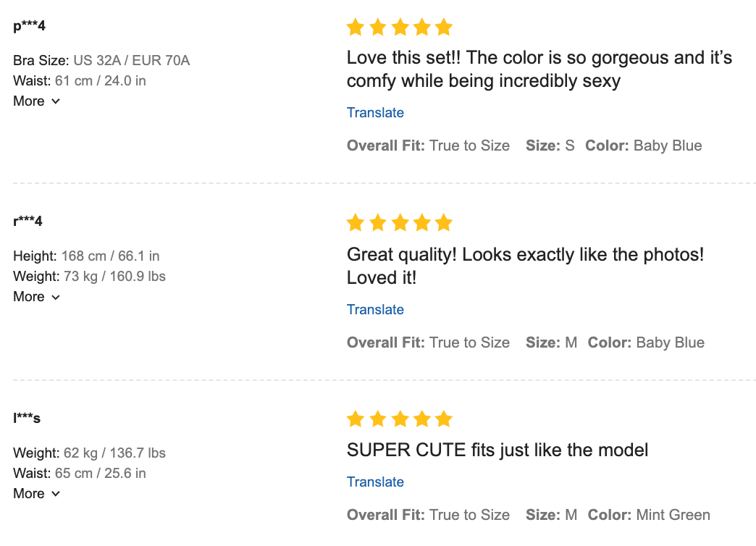Image resolution: width=756 pixels, height=546 pixels.
Task: Click the Mint Green color label
Action: 673,515
